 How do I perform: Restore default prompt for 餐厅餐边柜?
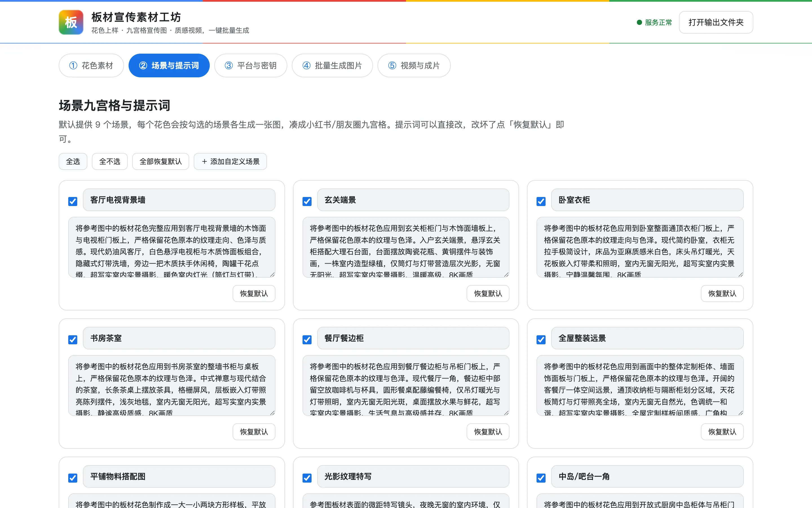click(488, 432)
